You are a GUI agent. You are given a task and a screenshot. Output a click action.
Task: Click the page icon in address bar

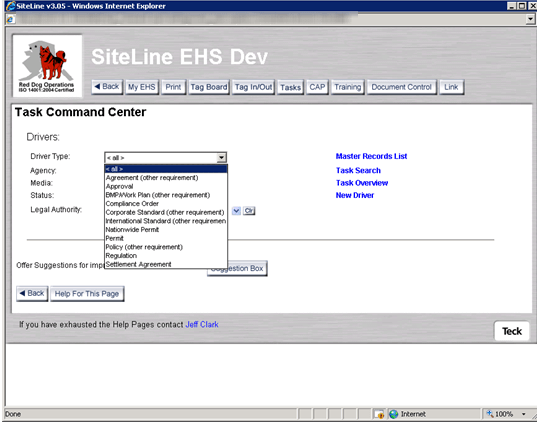click(10, 19)
